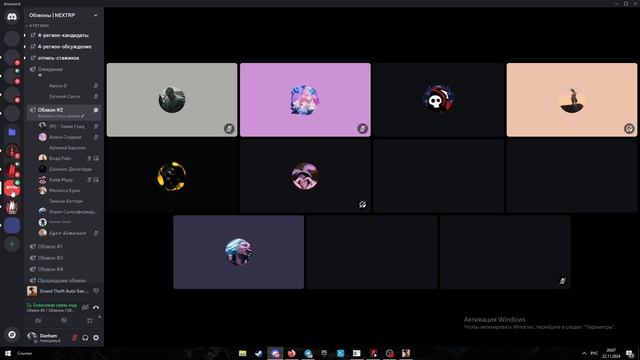Click the deafen icon on peach participant tile
This screenshot has width=640, height=360.
tap(629, 129)
